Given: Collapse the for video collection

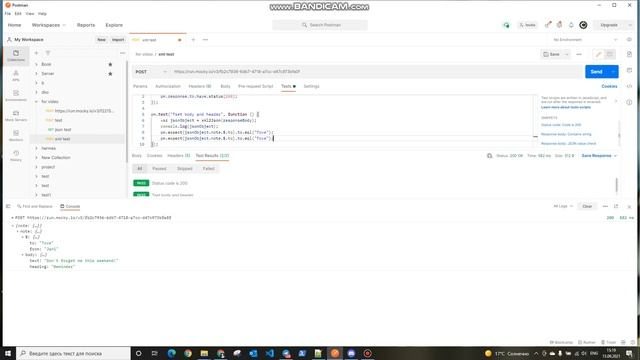Looking at the screenshot, I should tap(36, 102).
